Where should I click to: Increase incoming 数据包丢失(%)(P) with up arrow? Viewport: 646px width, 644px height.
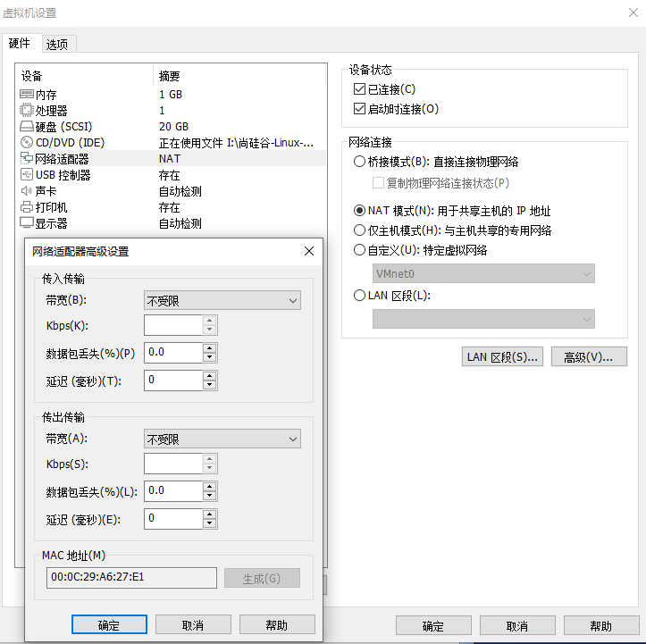[x=210, y=348]
